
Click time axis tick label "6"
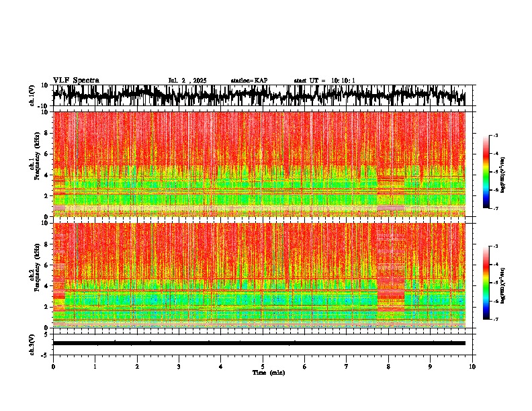click(305, 367)
